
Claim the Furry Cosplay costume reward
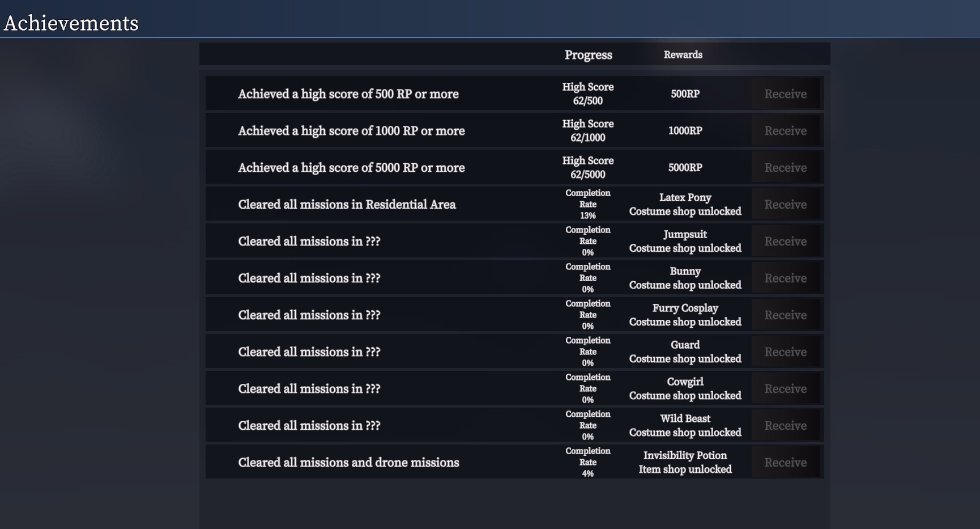click(785, 315)
